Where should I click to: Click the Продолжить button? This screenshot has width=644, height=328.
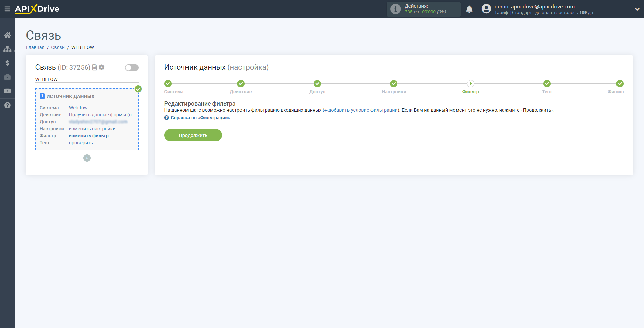[x=193, y=135]
